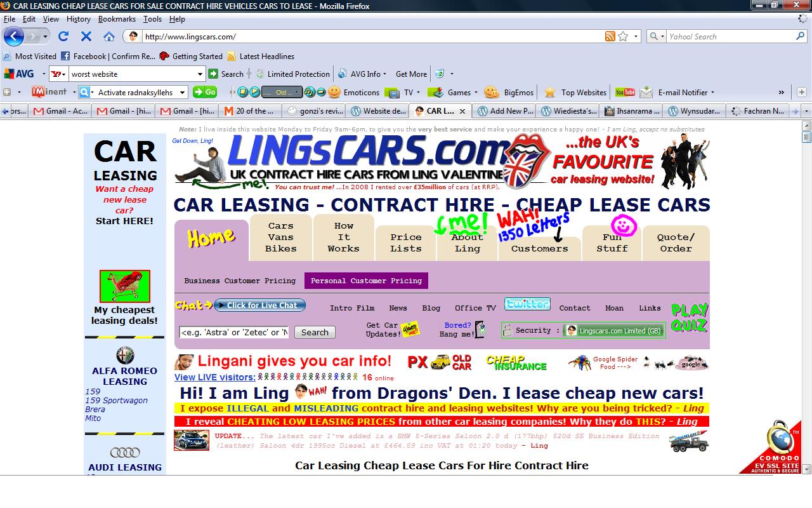
Task: Open the BigEmos toolbar item
Action: (509, 92)
